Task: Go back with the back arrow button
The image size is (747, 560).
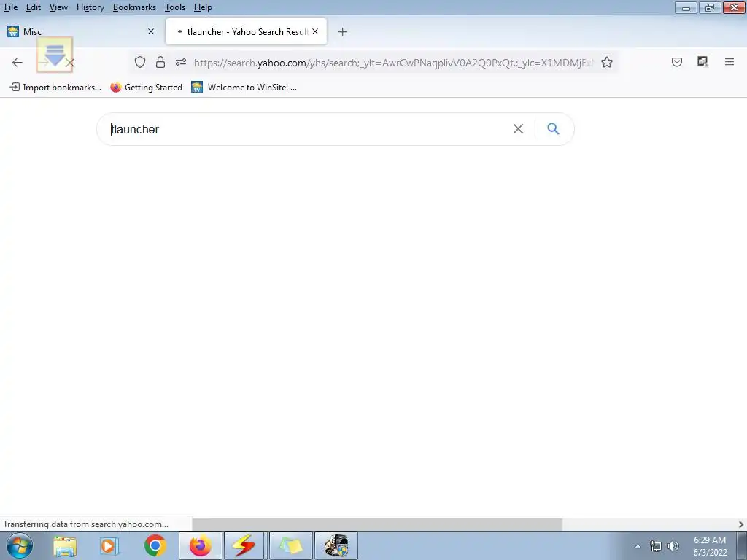Action: tap(18, 63)
